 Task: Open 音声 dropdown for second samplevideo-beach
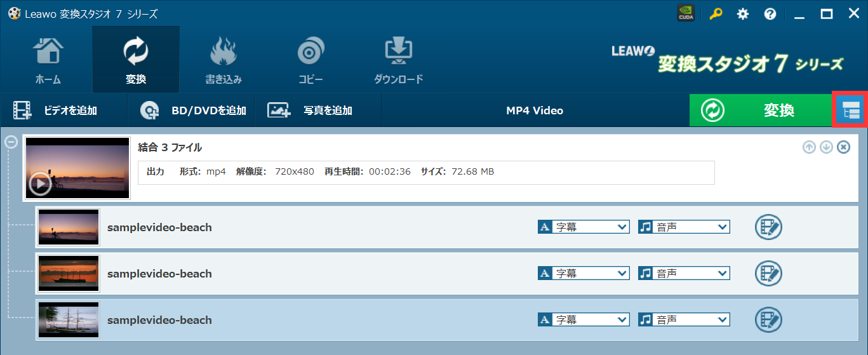tap(684, 273)
